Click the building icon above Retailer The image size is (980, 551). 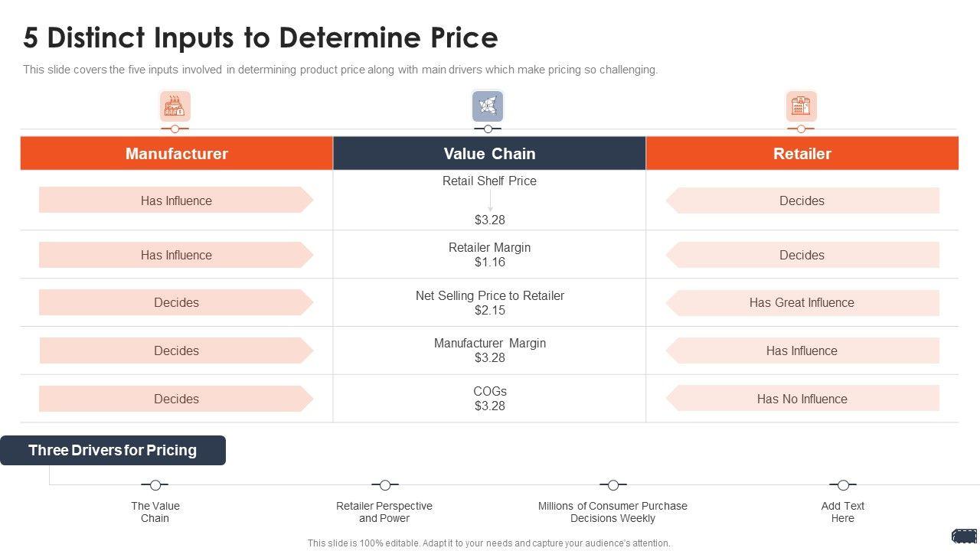801,106
